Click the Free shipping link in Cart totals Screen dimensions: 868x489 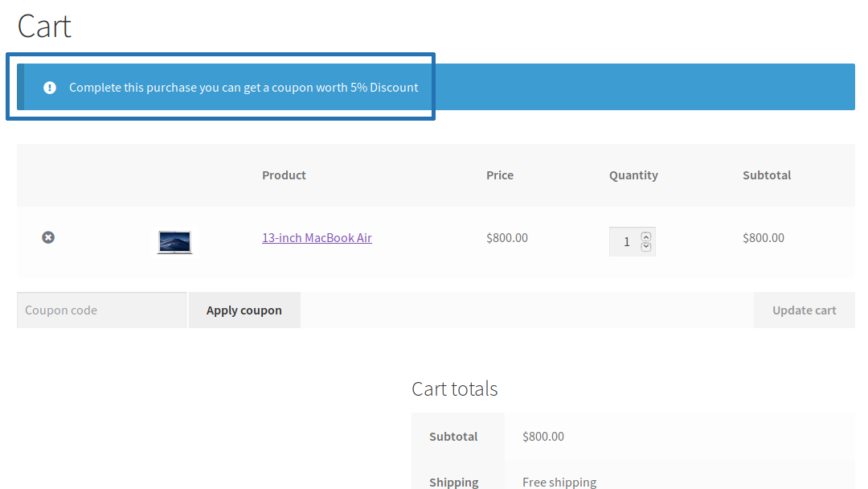[559, 482]
